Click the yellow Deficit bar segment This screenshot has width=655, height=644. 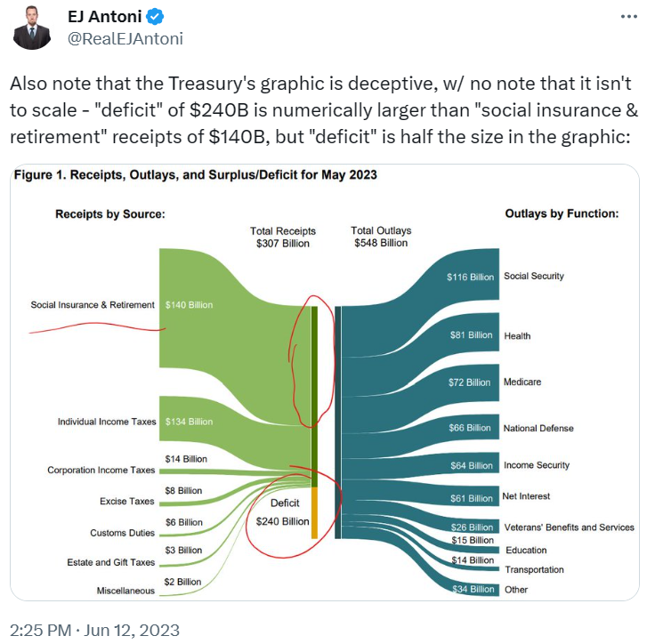[314, 513]
